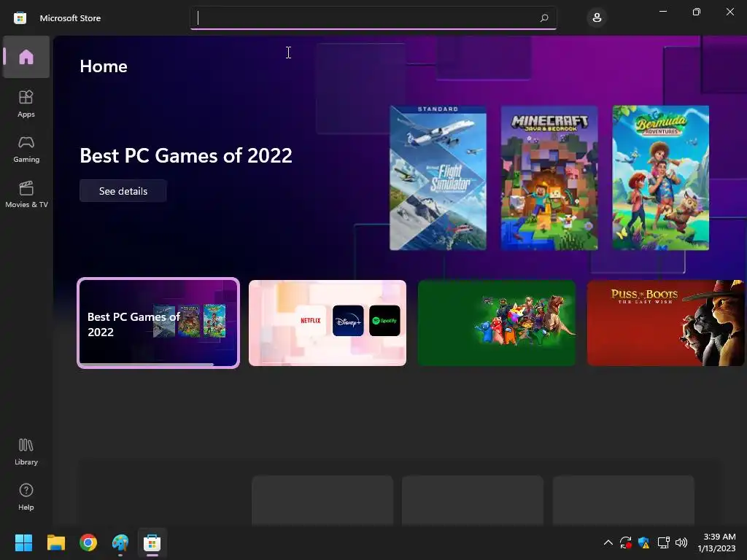747x560 pixels.
Task: Focus the Store search box
Action: [x=373, y=18]
